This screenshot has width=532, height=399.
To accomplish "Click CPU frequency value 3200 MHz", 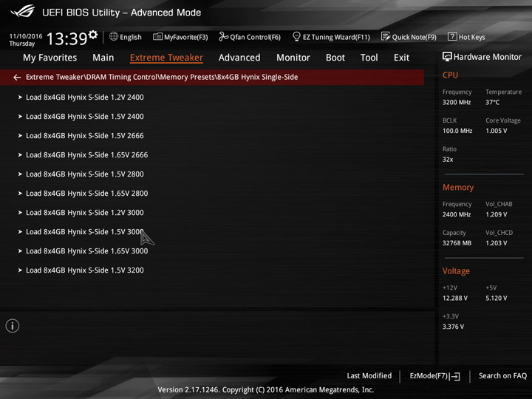I will click(x=457, y=102).
